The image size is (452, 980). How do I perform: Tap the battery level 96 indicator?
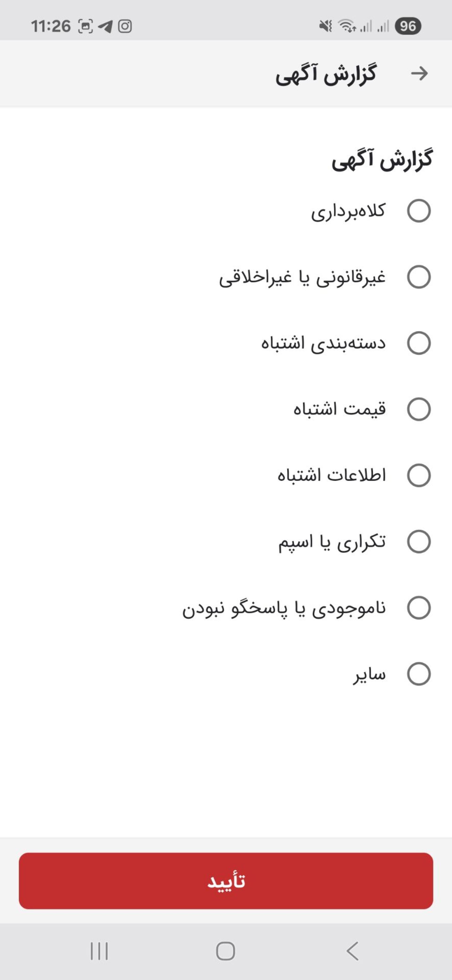[408, 26]
